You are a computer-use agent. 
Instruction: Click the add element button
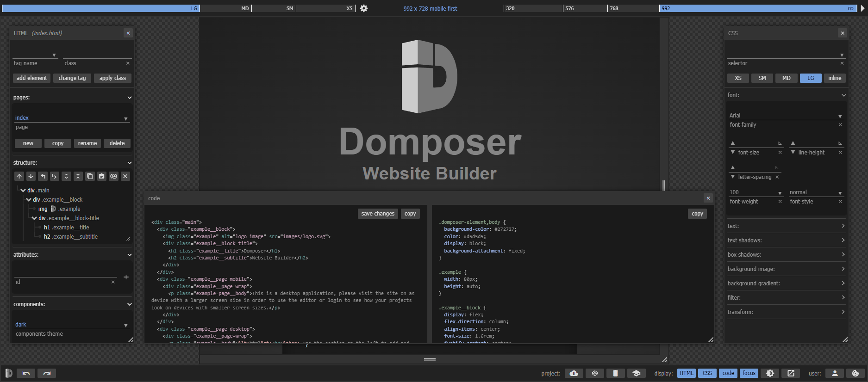(32, 78)
